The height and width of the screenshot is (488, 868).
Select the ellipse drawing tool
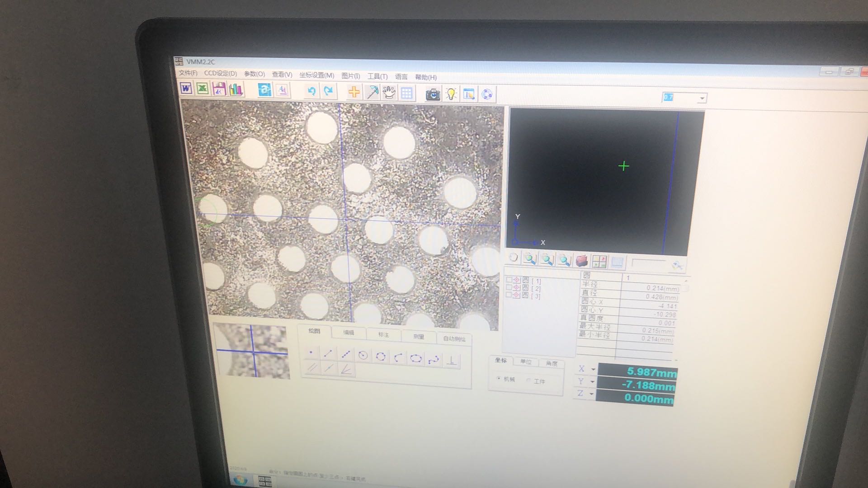coord(415,358)
